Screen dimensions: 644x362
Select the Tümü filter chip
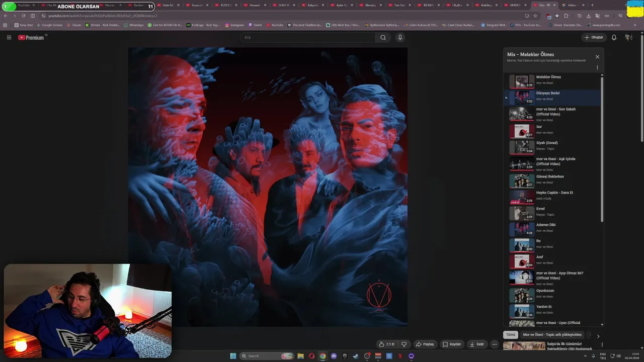(x=511, y=334)
